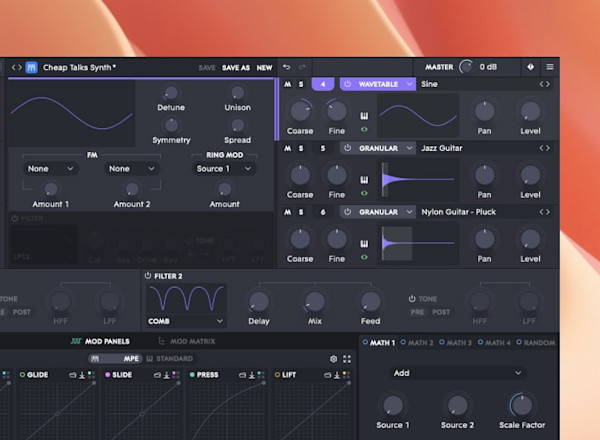The width and height of the screenshot is (600, 440).
Task: Mute oscillator 4 with its M button
Action: pos(288,84)
